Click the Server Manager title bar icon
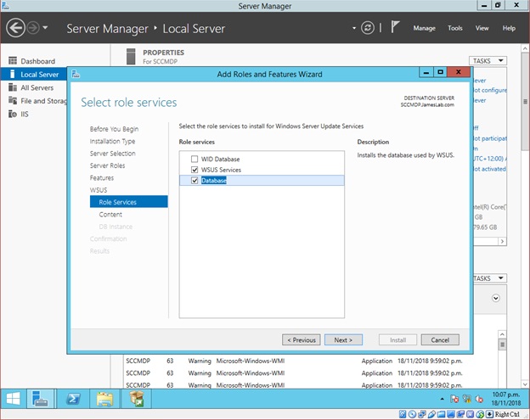The width and height of the screenshot is (530, 420). pyautogui.click(x=5, y=5)
